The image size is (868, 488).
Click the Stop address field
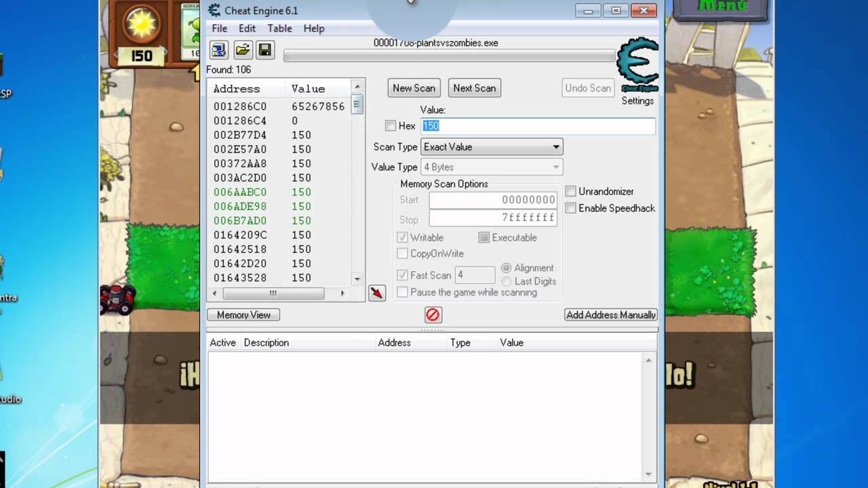(493, 218)
